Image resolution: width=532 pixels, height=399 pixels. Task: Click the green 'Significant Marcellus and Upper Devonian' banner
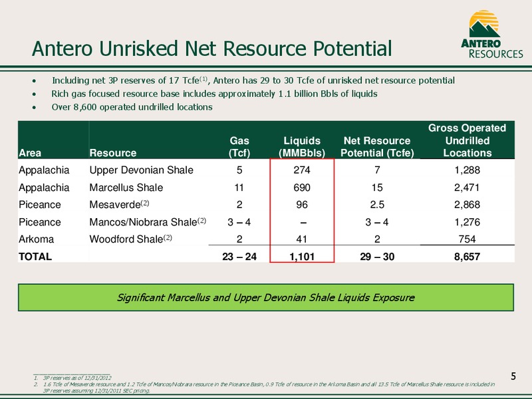click(266, 297)
